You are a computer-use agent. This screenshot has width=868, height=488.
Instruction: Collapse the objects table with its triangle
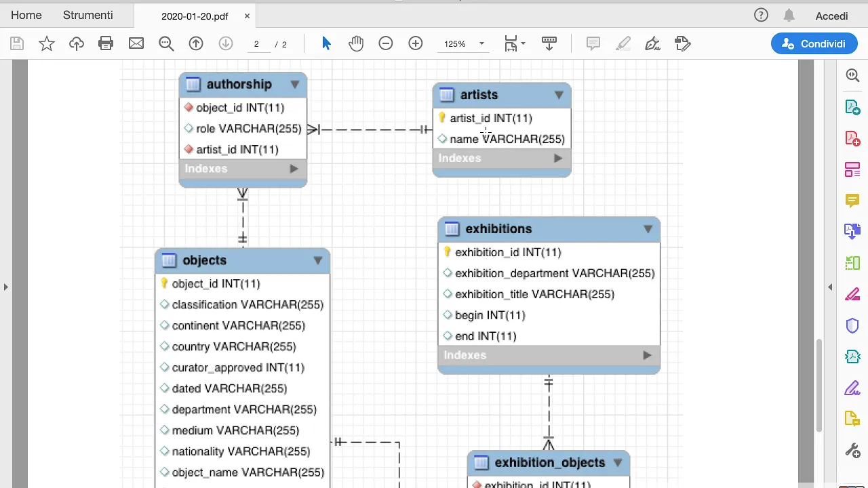point(318,261)
